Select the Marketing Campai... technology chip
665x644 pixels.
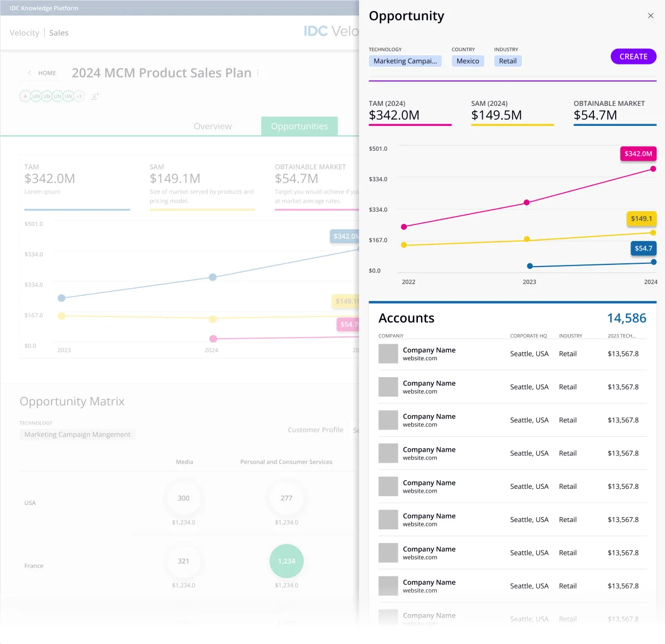405,61
